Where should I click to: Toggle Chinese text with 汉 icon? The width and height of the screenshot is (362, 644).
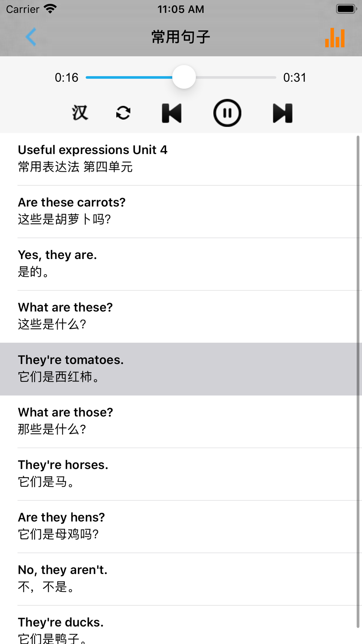coord(80,113)
